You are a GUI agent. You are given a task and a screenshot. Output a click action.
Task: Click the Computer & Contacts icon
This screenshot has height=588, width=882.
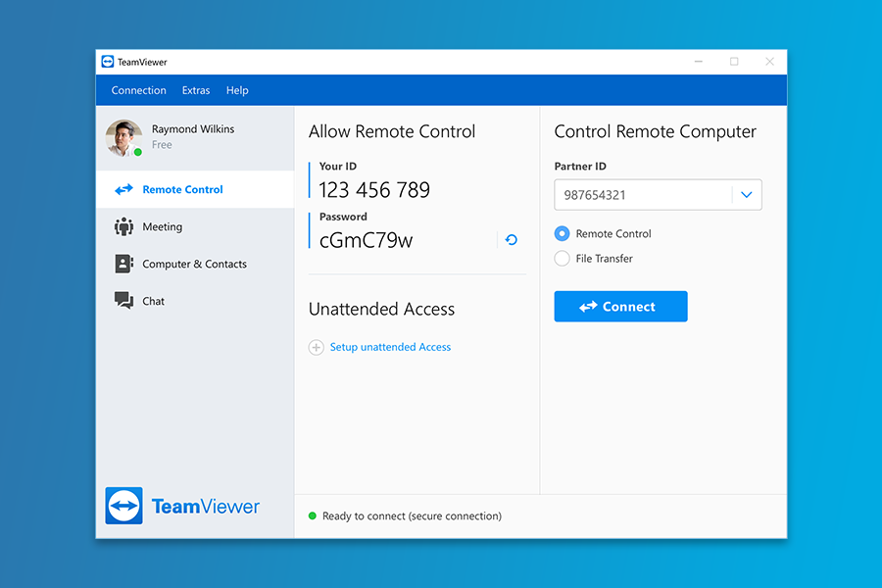click(x=124, y=264)
